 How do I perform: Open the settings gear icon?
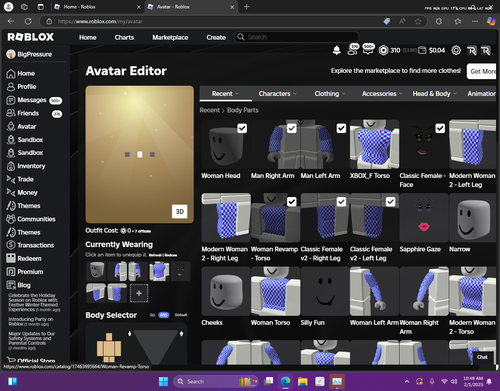pyautogui.click(x=456, y=50)
